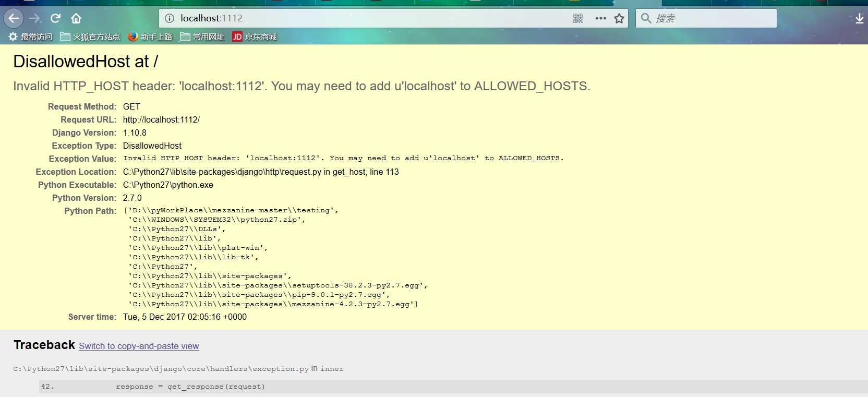This screenshot has width=868, height=397.
Task: Select Request URL http://localhost:1112/
Action: (161, 119)
